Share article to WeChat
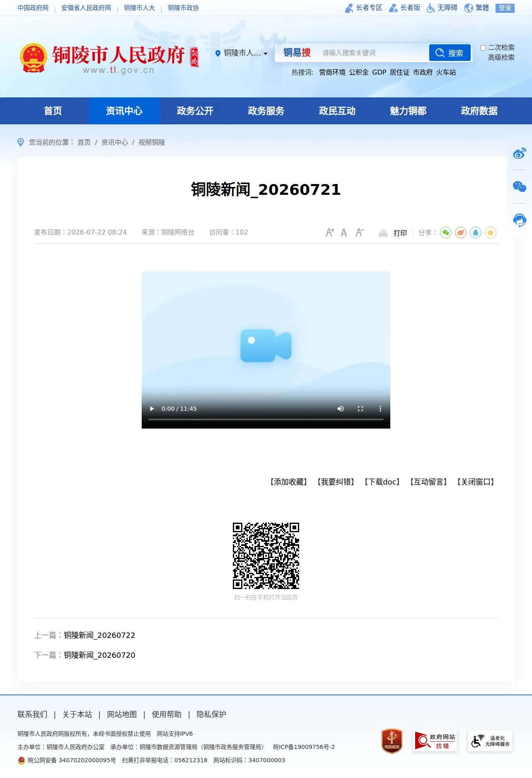Image resolution: width=532 pixels, height=778 pixels. click(446, 233)
